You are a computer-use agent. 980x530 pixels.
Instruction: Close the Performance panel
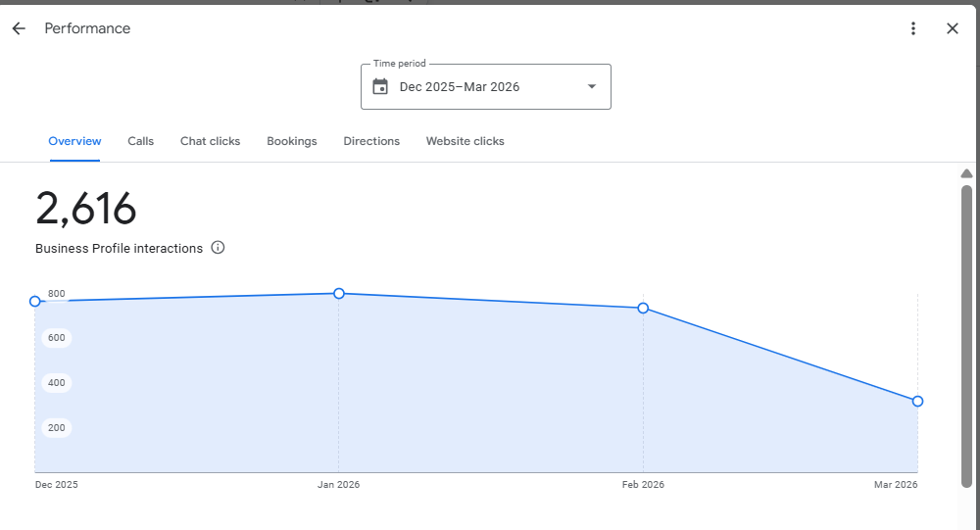tap(953, 28)
